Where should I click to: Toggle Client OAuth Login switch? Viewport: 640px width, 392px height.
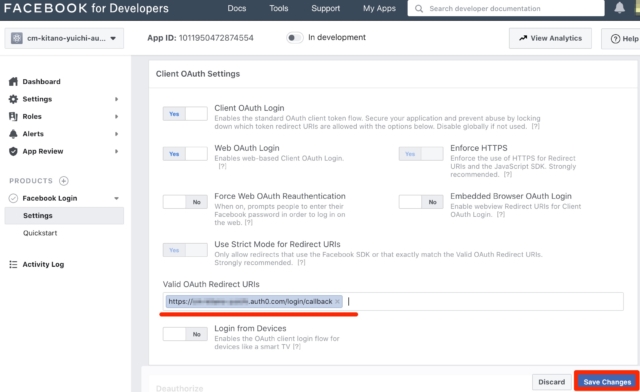[x=185, y=114]
